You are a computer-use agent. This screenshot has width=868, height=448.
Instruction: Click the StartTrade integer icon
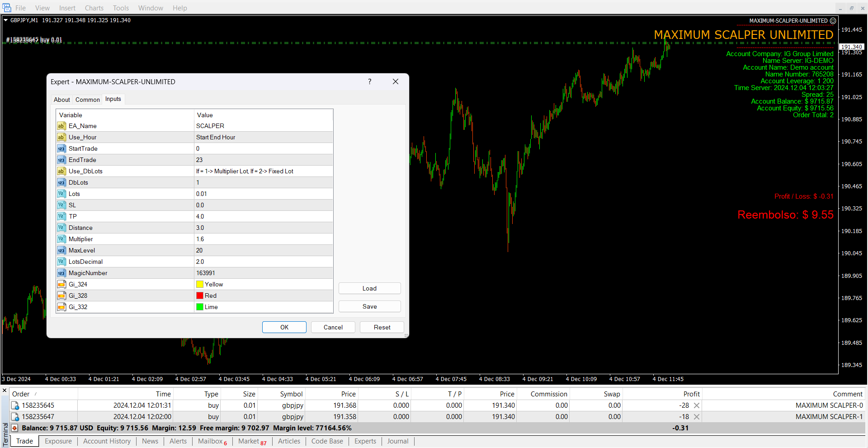(61, 148)
